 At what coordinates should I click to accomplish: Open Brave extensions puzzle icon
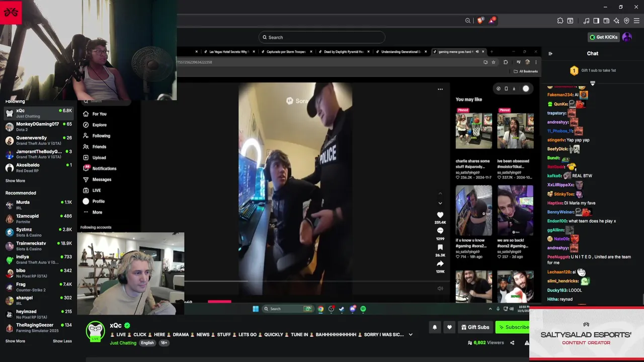click(560, 21)
